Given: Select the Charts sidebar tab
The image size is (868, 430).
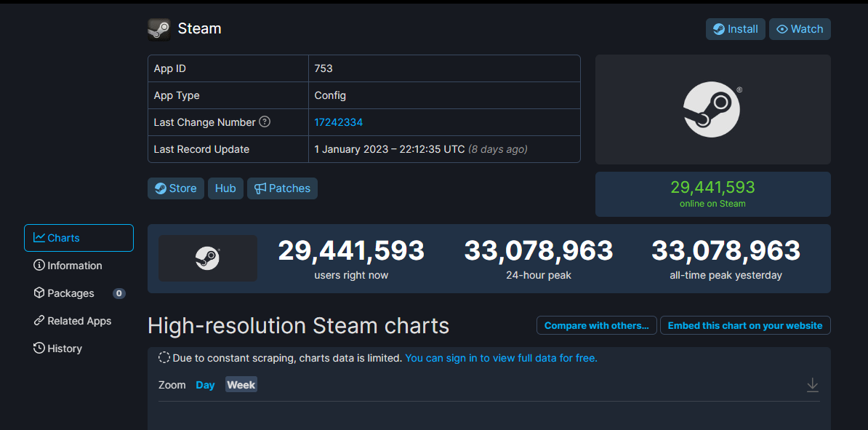Looking at the screenshot, I should point(79,238).
